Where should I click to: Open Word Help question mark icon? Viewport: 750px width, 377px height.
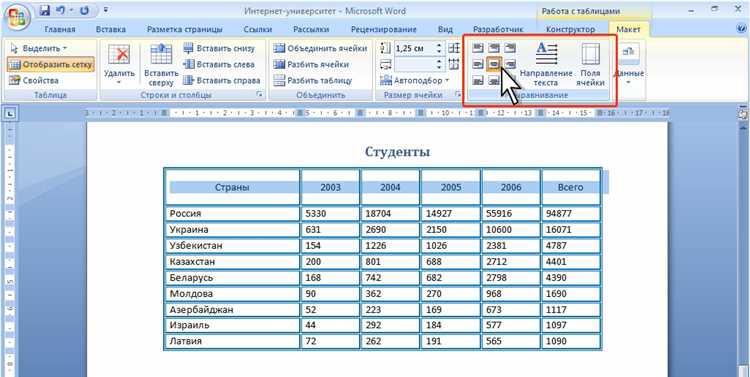(742, 29)
